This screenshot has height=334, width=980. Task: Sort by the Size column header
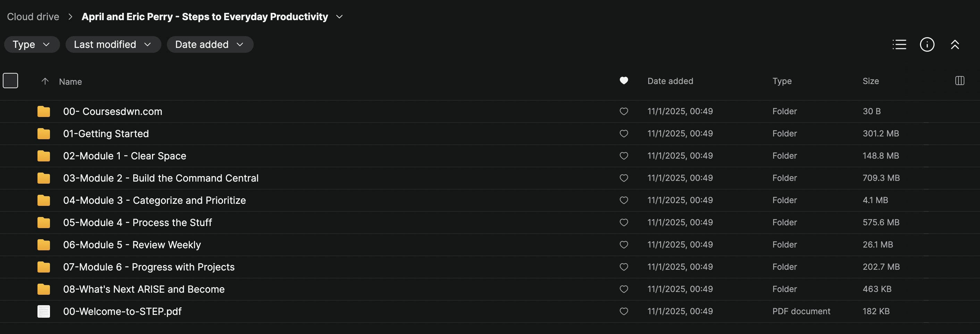(870, 81)
